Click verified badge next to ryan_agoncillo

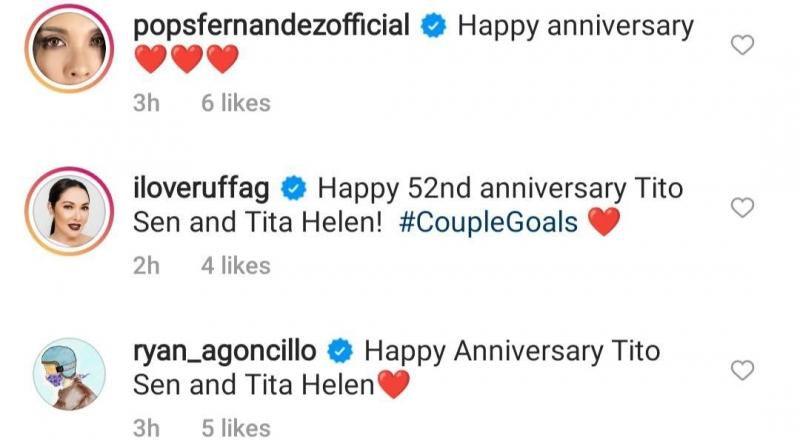(x=340, y=352)
